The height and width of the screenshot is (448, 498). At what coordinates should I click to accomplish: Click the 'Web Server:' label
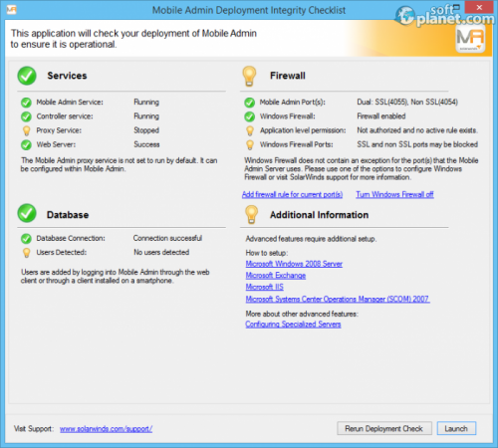[56, 144]
